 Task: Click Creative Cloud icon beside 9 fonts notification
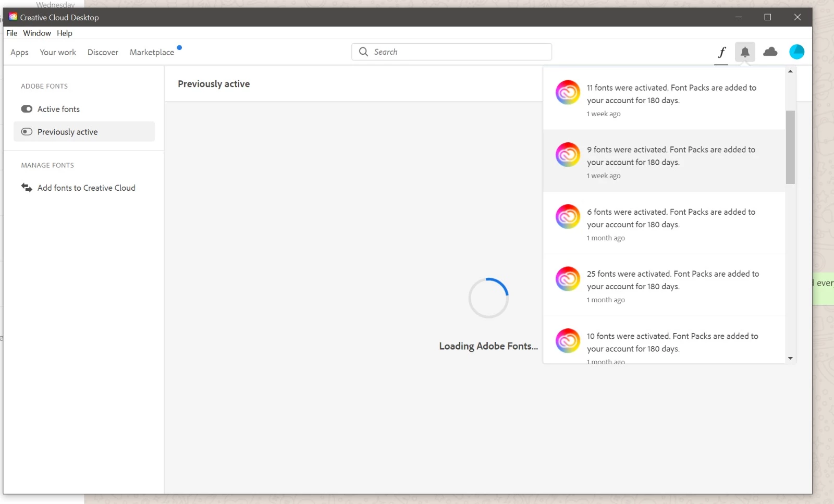pyautogui.click(x=568, y=155)
